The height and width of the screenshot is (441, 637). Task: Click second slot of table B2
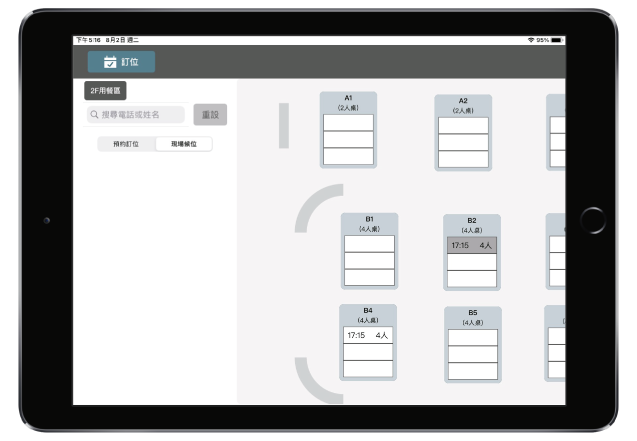click(472, 262)
